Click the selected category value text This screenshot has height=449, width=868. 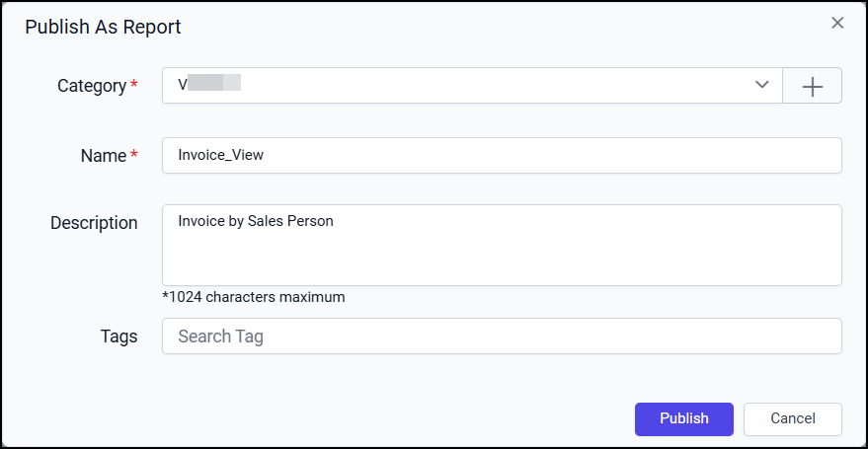pos(209,85)
